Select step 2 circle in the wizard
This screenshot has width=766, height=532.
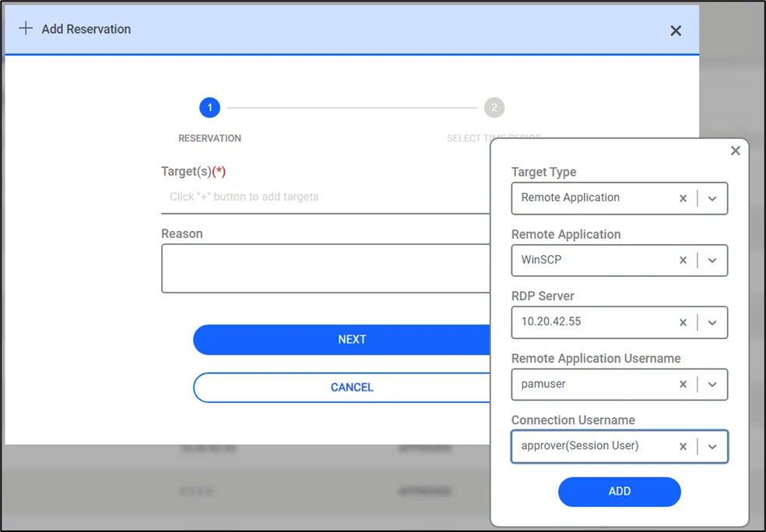[494, 107]
